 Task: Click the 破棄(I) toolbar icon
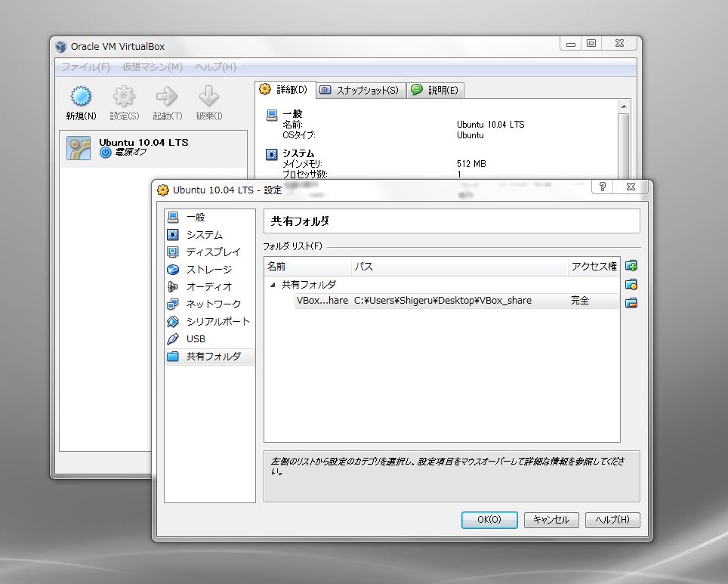pyautogui.click(x=209, y=96)
